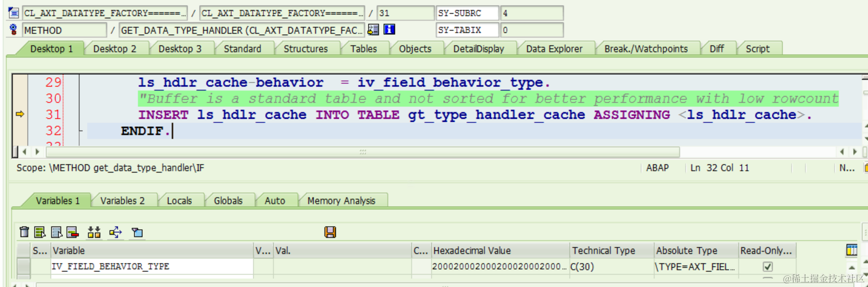
Task: Click the SY-TABIX value field showing 0
Action: (532, 30)
